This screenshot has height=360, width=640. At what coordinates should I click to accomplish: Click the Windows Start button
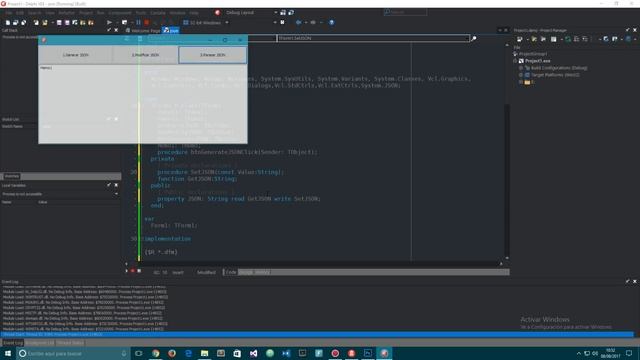(8, 353)
